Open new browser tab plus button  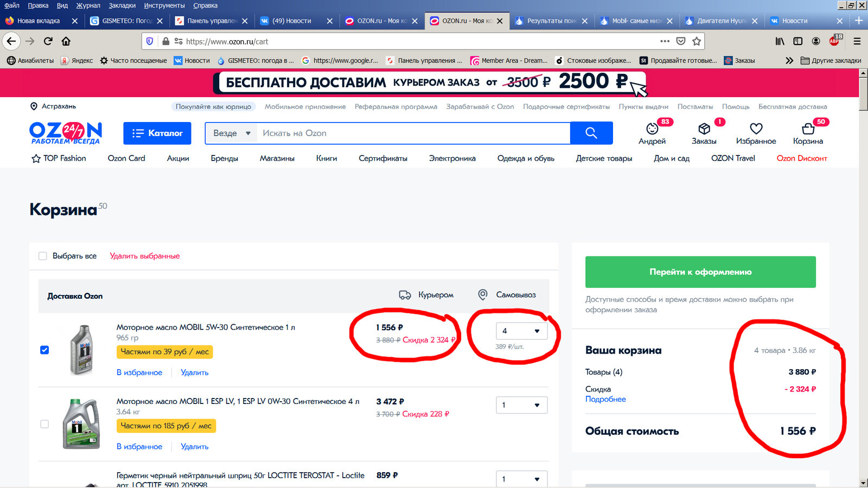pyautogui.click(x=859, y=21)
